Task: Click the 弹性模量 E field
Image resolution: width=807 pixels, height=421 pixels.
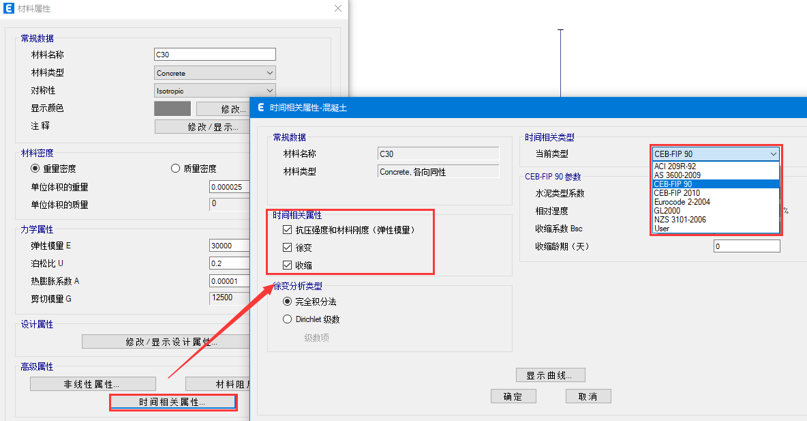Action: pos(230,245)
